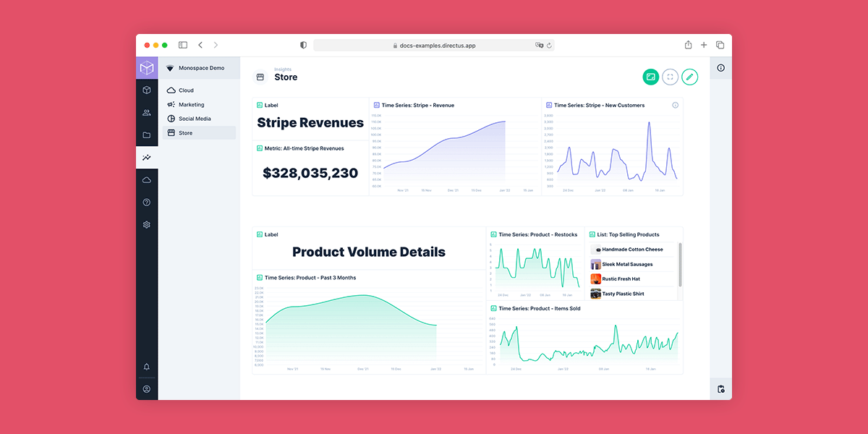This screenshot has height=434, width=868.
Task: Open notifications via the bell icon
Action: (147, 367)
